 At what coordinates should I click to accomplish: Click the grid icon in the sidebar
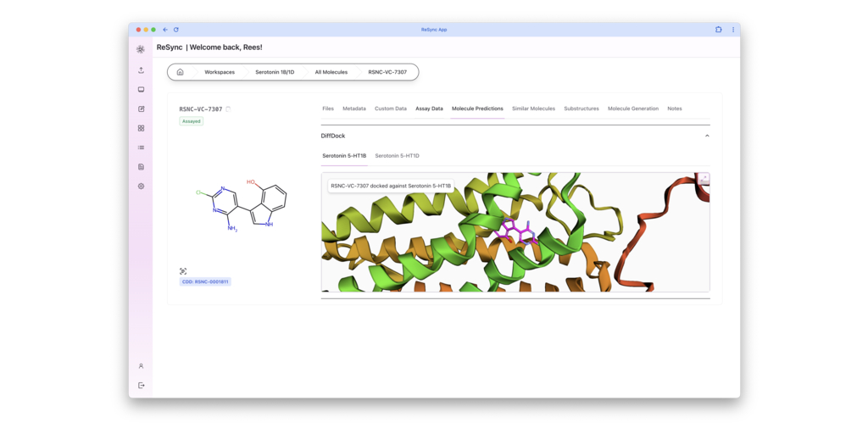[x=141, y=129]
